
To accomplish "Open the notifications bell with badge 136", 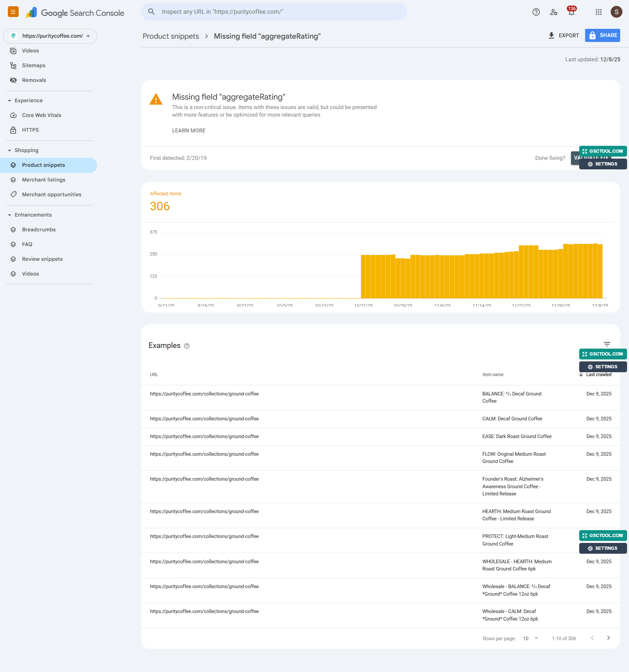I will [571, 12].
